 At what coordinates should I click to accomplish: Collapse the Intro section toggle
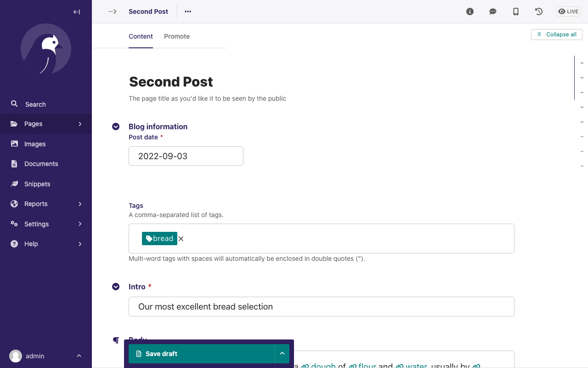[116, 287]
